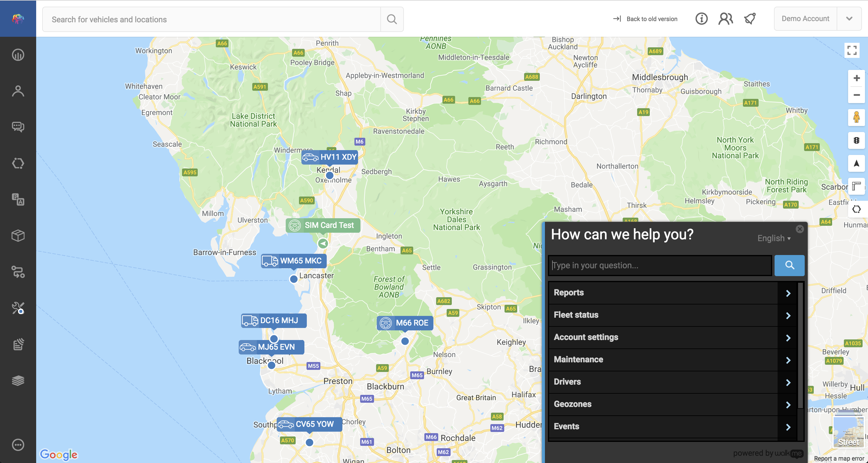Image resolution: width=868 pixels, height=463 pixels.
Task: Expand the Reports help category
Action: click(x=673, y=292)
